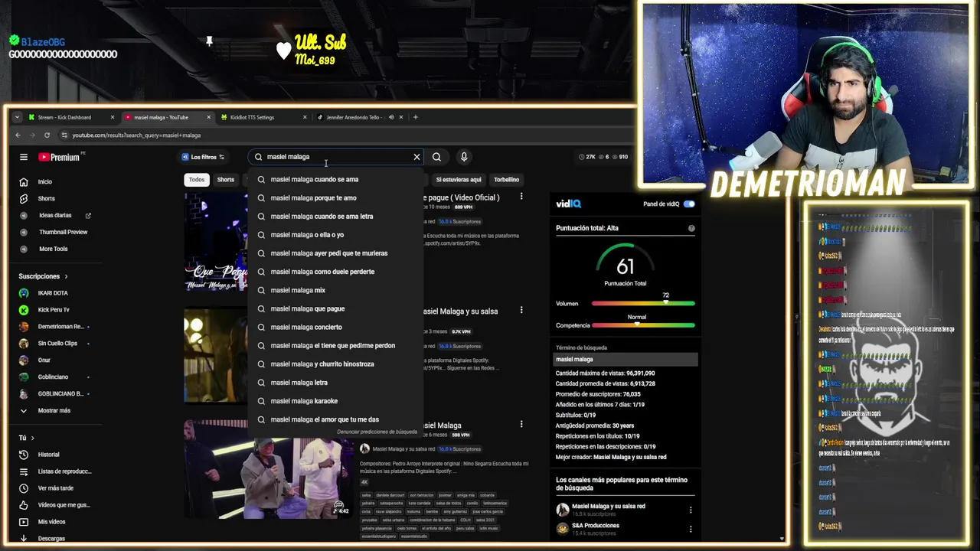Viewport: 980px width, 551px height.
Task: Go back using the browser back arrow
Action: 18,135
